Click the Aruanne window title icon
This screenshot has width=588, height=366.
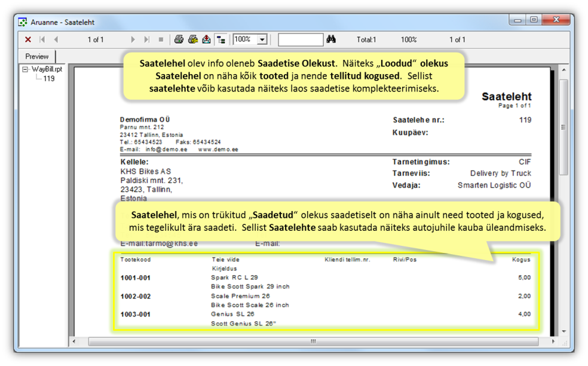pos(23,22)
